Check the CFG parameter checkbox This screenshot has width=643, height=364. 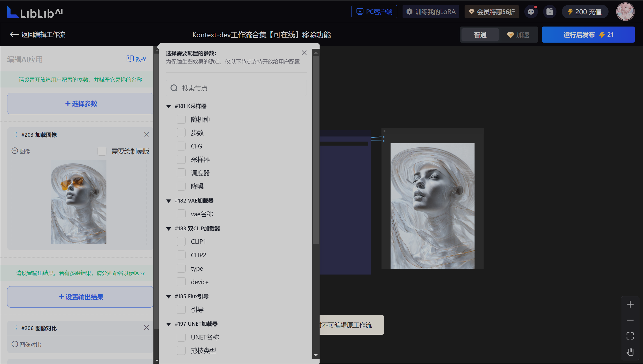(x=181, y=146)
